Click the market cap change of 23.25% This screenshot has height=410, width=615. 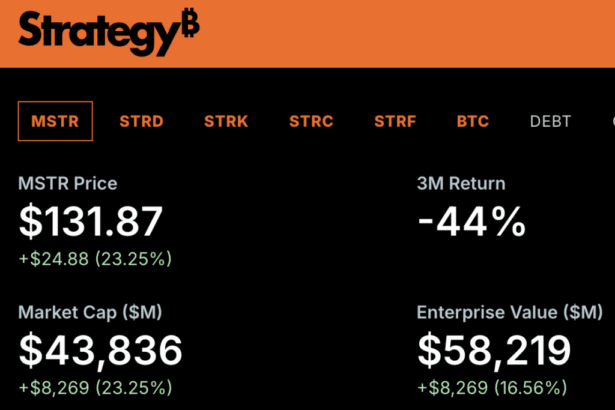[x=134, y=387]
